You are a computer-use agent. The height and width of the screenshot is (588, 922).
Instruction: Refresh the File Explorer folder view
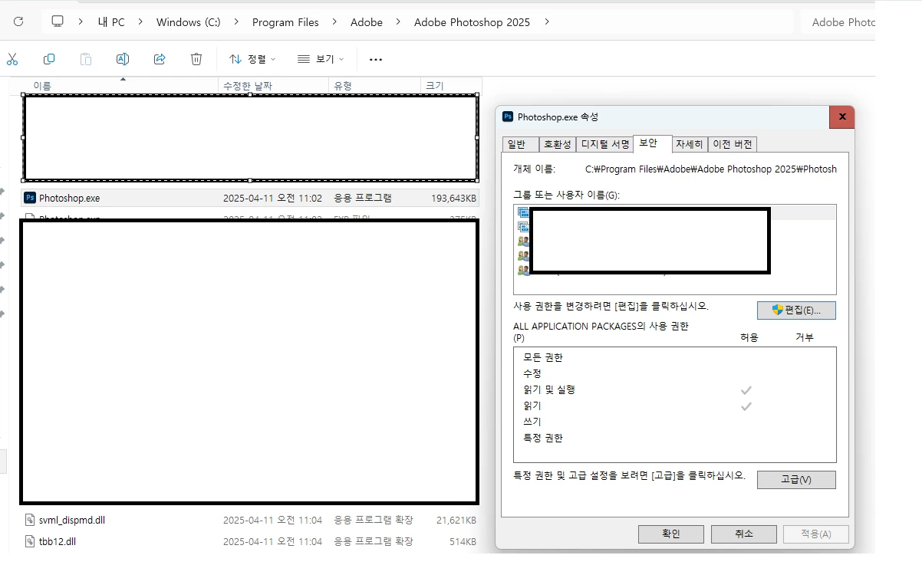(18, 21)
